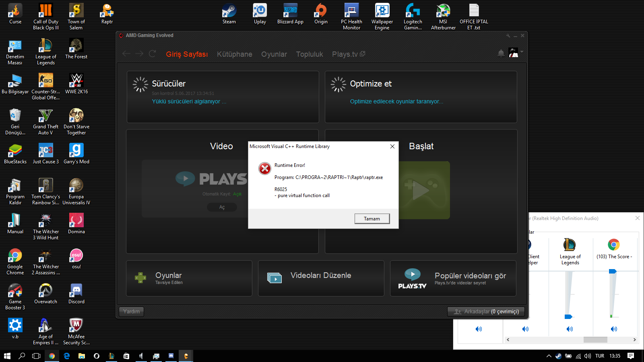Open the Oyunlar Tavsiye Edilen tile

(x=189, y=278)
